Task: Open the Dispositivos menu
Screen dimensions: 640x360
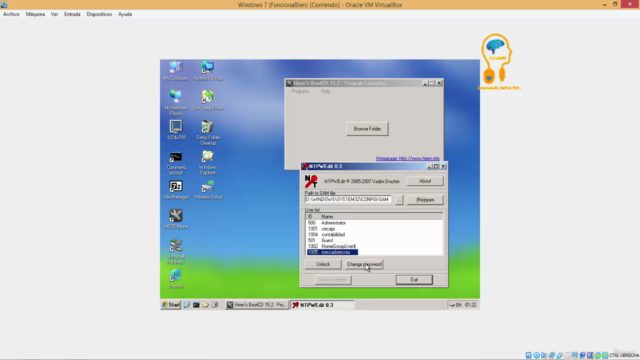Action: [99, 14]
